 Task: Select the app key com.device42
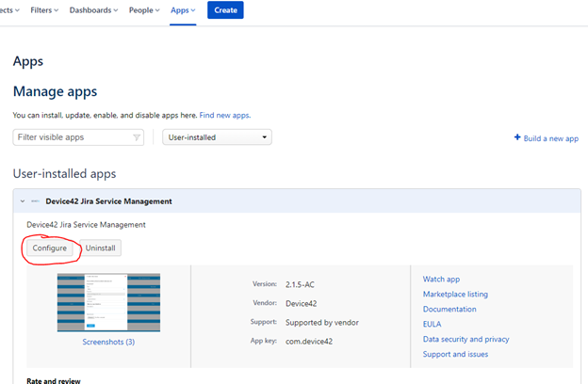(x=309, y=342)
